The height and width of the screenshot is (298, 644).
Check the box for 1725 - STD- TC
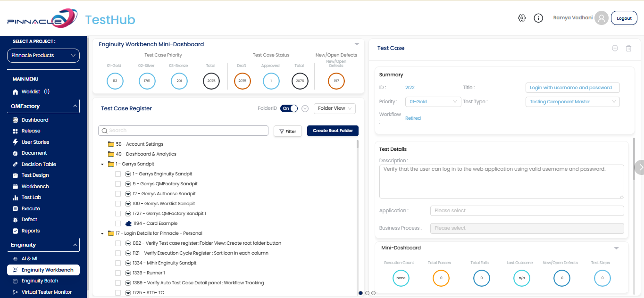[x=118, y=293]
